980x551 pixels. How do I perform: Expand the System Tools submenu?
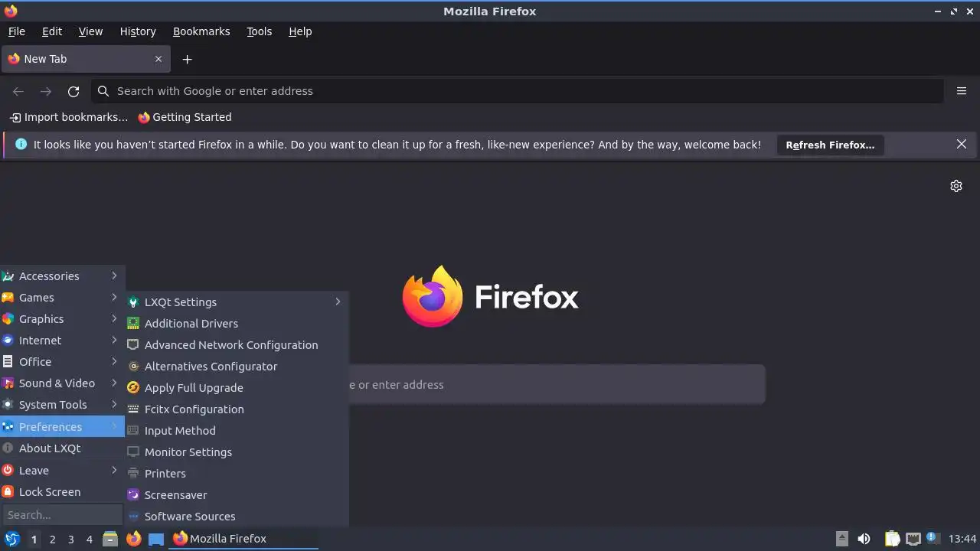pyautogui.click(x=62, y=405)
